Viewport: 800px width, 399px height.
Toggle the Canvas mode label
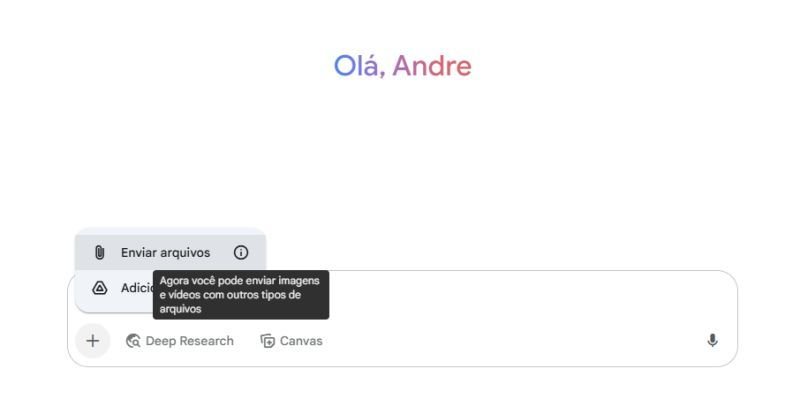coord(301,341)
